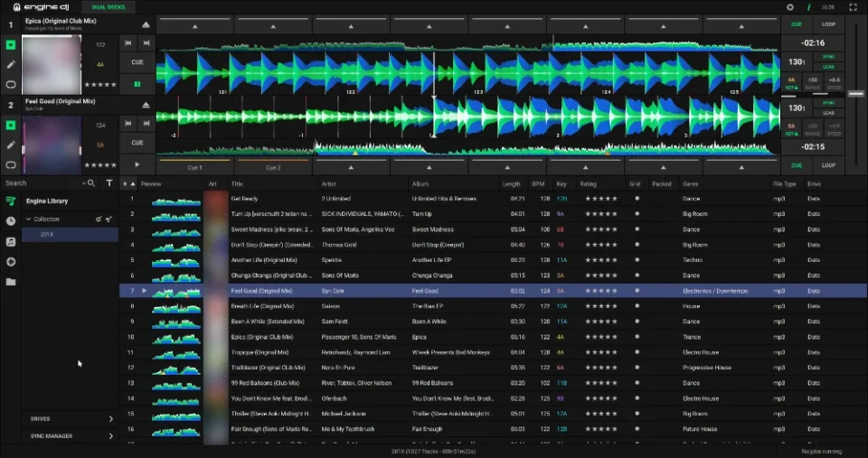Click deck 1 loop icon
This screenshot has width=868, height=458.
pos(11,84)
